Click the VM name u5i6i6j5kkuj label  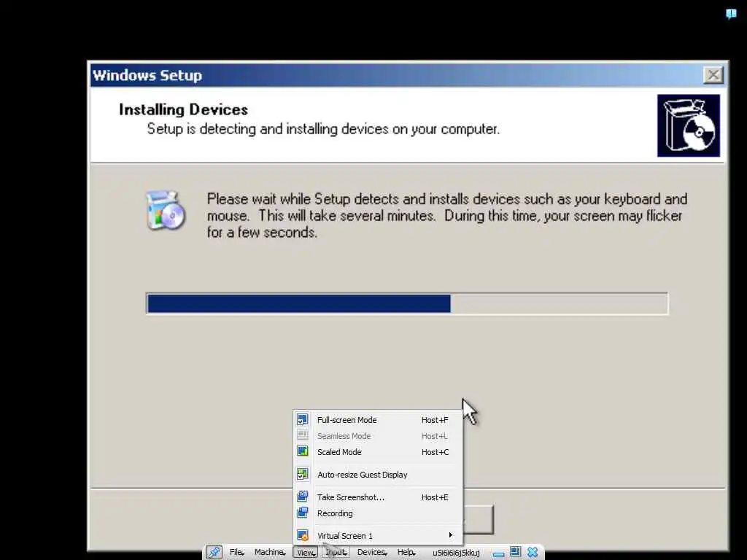(x=456, y=553)
